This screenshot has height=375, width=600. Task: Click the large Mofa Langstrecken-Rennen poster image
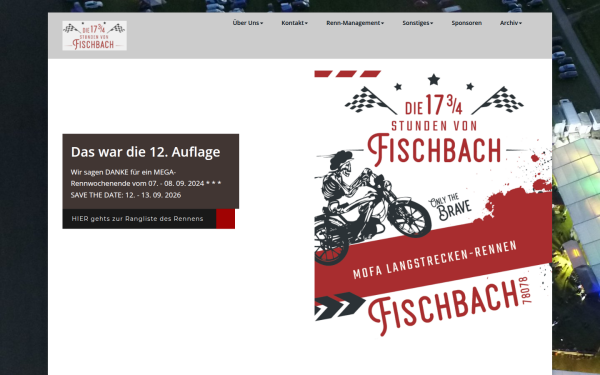tap(433, 204)
